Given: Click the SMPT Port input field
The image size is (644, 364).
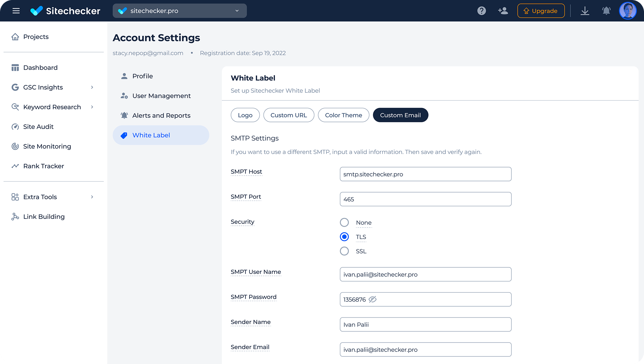Looking at the screenshot, I should pos(425,199).
